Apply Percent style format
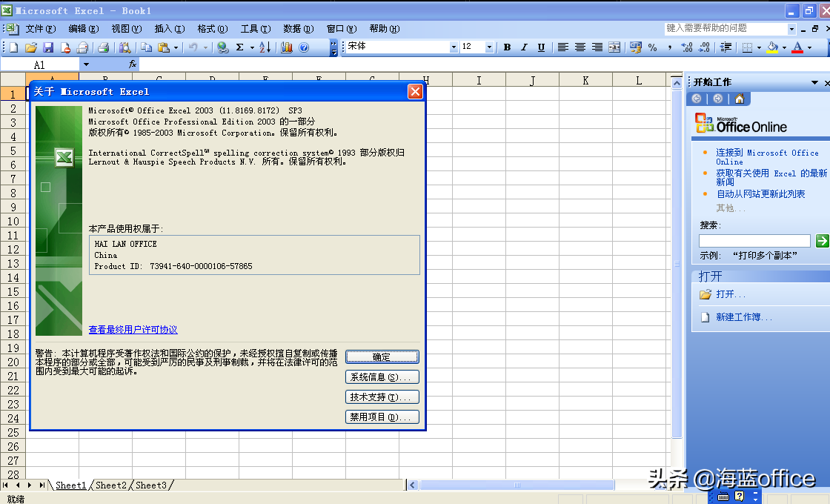This screenshot has height=504, width=830. pos(653,47)
